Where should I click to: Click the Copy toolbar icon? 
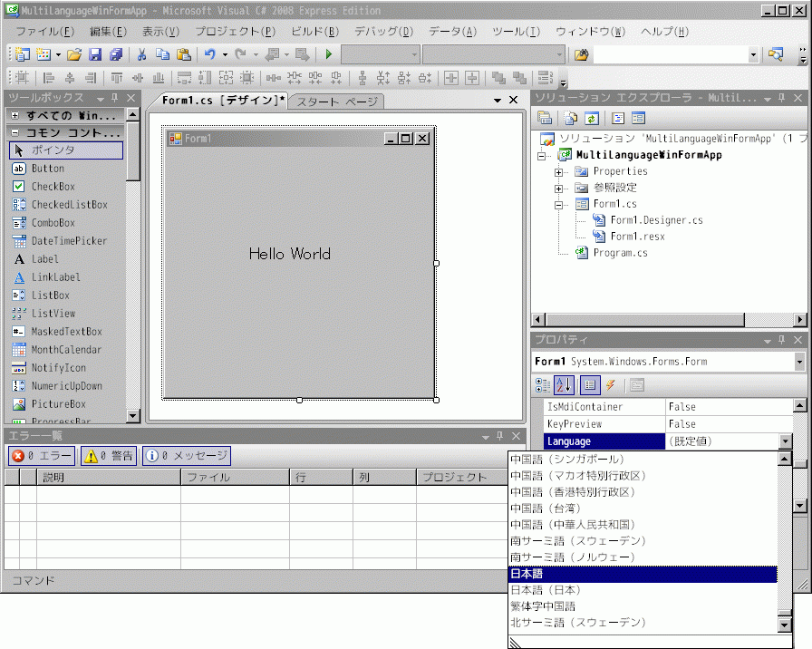coord(162,54)
